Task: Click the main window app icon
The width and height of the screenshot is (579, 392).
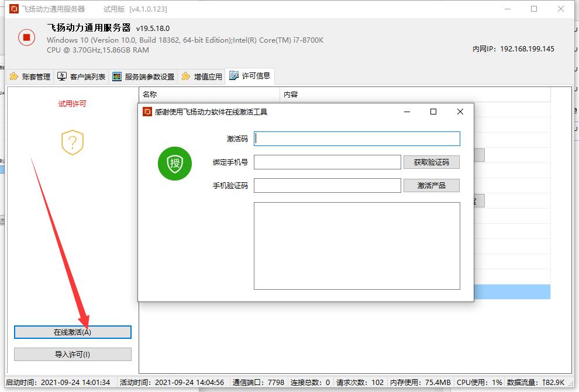Action: point(13,9)
